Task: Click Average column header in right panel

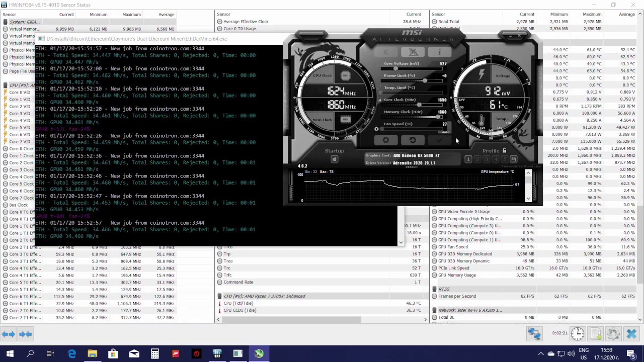Action: [627, 15]
